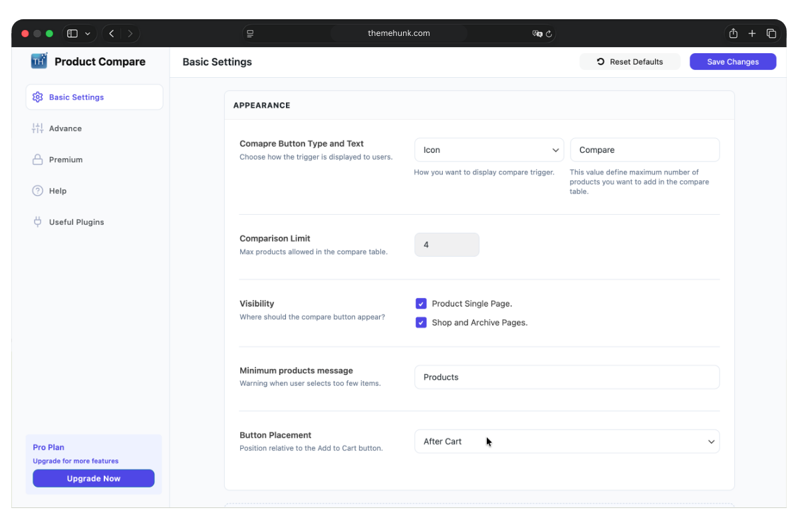
Task: Click the Comparison Limit number field
Action: (x=447, y=245)
